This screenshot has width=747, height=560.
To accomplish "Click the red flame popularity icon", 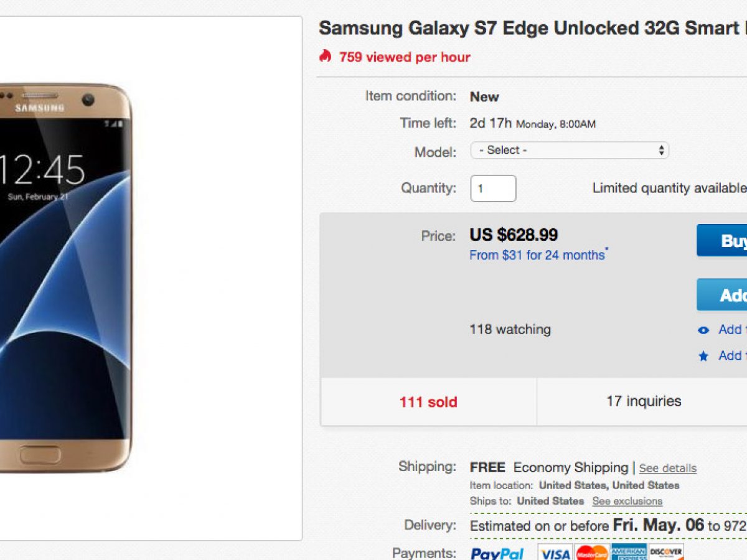I will coord(325,57).
